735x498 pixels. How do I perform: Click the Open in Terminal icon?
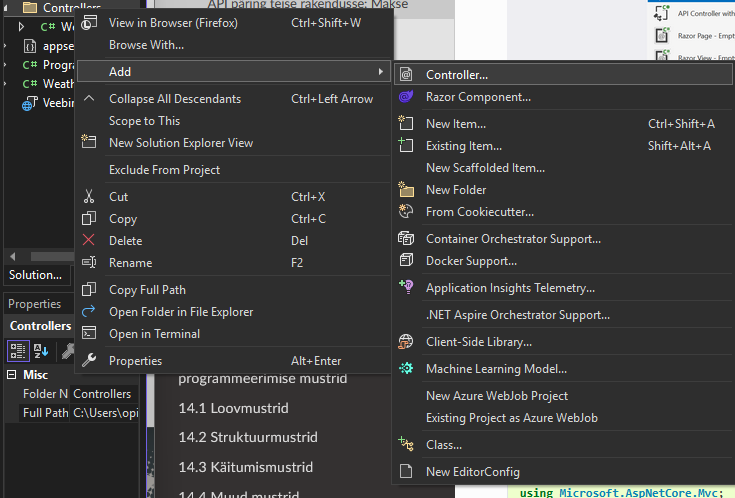click(x=89, y=334)
